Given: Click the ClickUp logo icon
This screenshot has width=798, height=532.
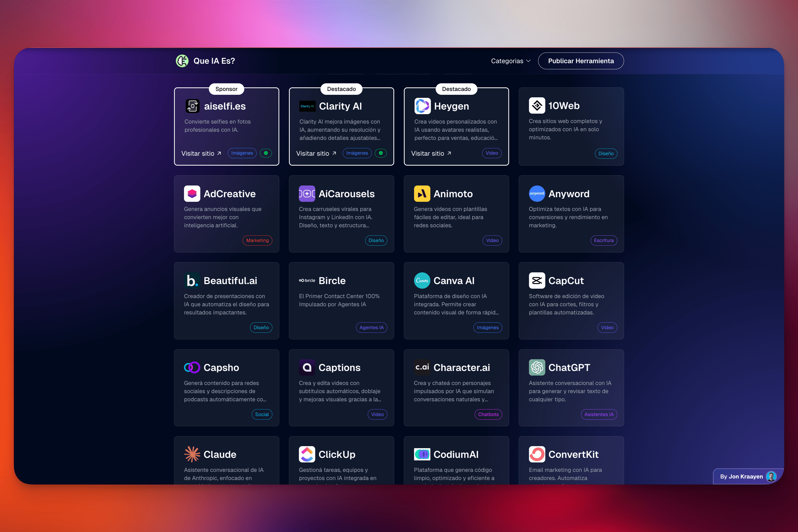Looking at the screenshot, I should (x=307, y=454).
